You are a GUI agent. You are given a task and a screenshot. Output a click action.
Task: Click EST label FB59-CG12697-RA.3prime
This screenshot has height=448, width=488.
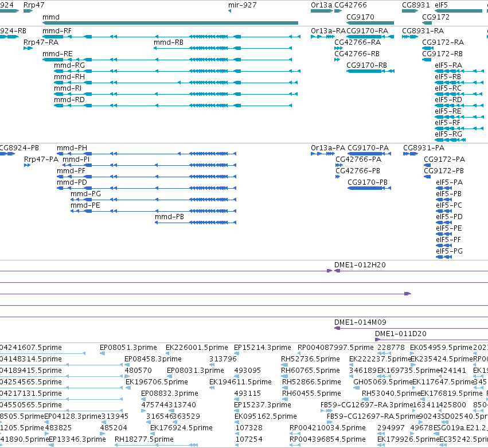pyautogui.click(x=366, y=405)
